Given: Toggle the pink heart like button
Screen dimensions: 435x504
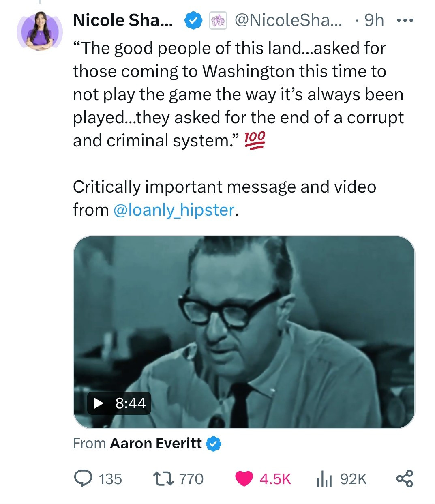Looking at the screenshot, I should point(244,478).
